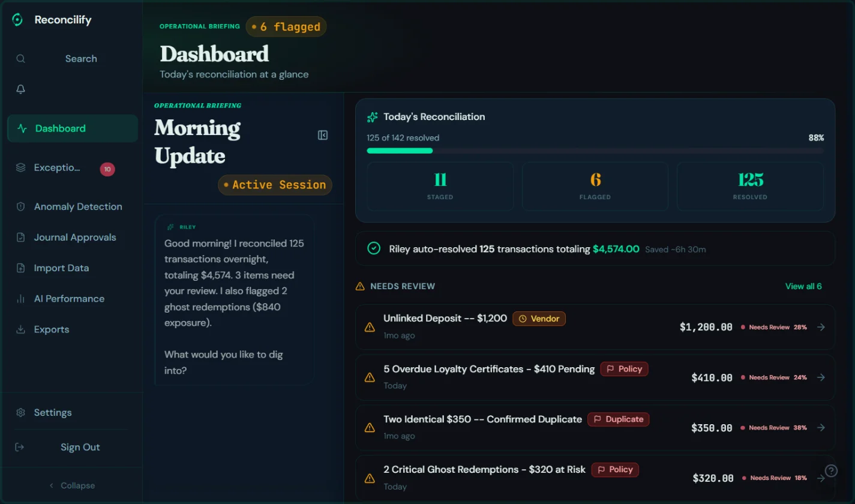Click the 88% reconciliation progress bar

pos(595,150)
